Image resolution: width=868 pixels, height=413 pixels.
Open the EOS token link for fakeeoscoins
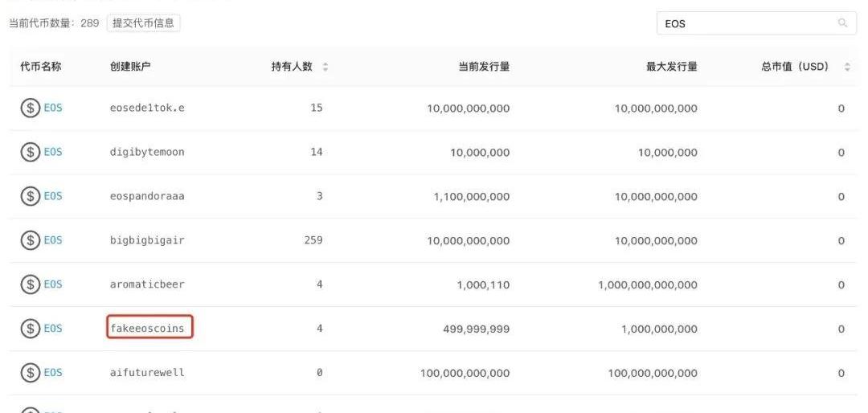tap(52, 329)
